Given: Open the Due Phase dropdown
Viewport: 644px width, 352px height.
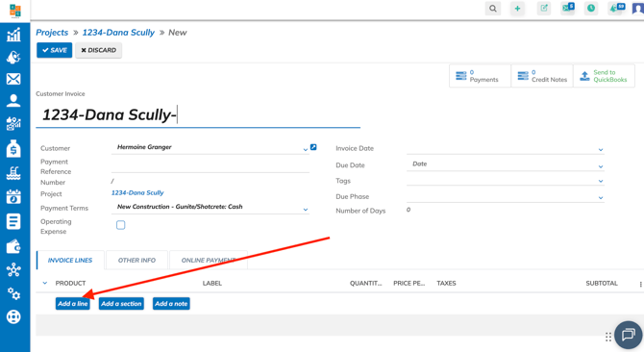Looking at the screenshot, I should coord(601,198).
